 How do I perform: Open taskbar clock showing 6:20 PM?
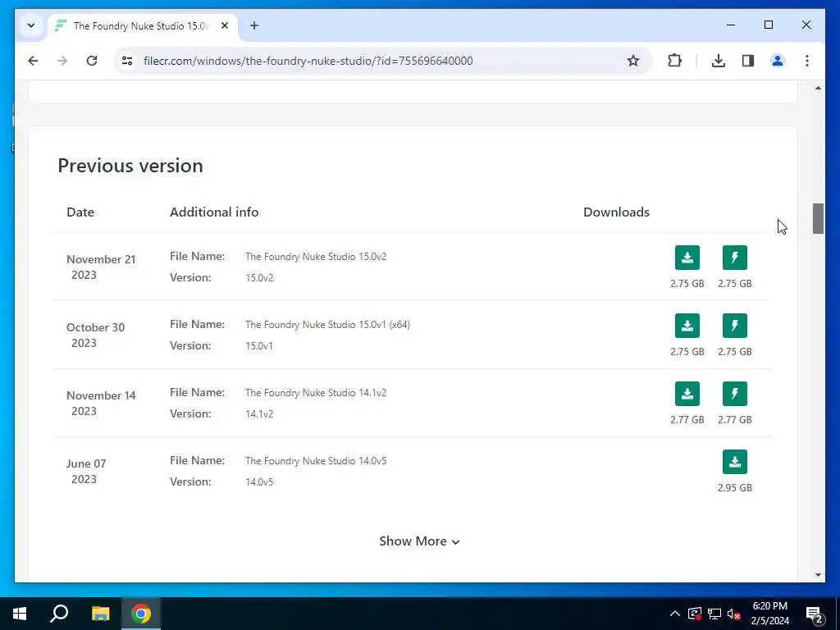[x=769, y=614]
